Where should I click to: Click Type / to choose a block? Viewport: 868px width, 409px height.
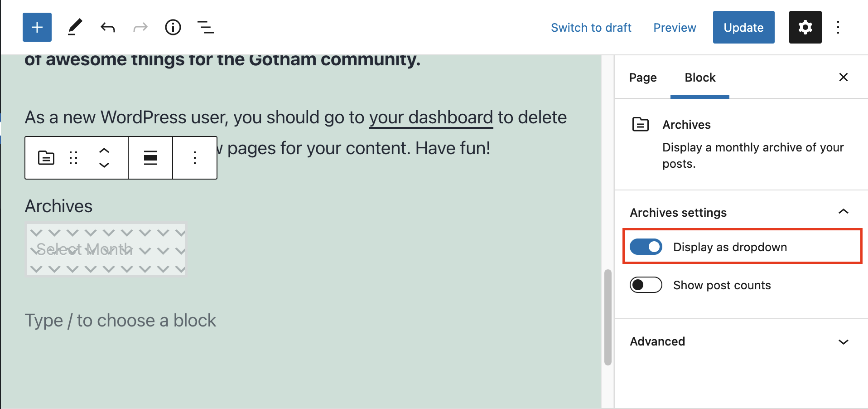point(120,320)
